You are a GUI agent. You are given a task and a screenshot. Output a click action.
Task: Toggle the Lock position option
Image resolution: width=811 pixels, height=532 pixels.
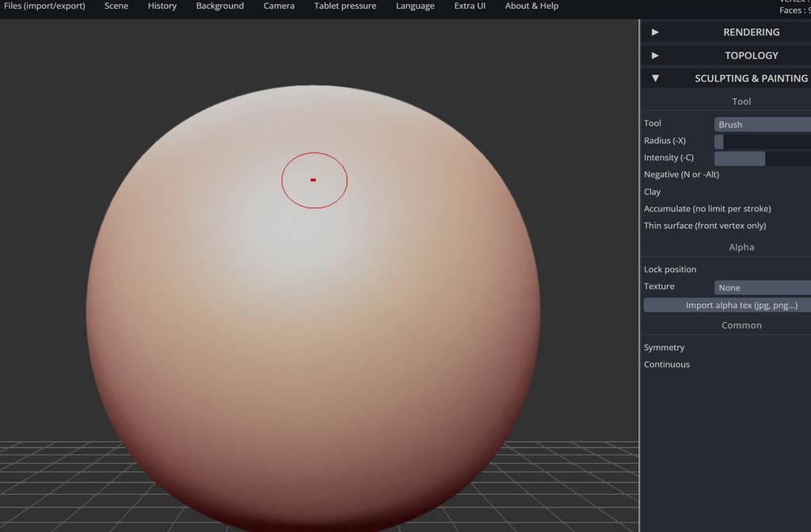pyautogui.click(x=670, y=269)
